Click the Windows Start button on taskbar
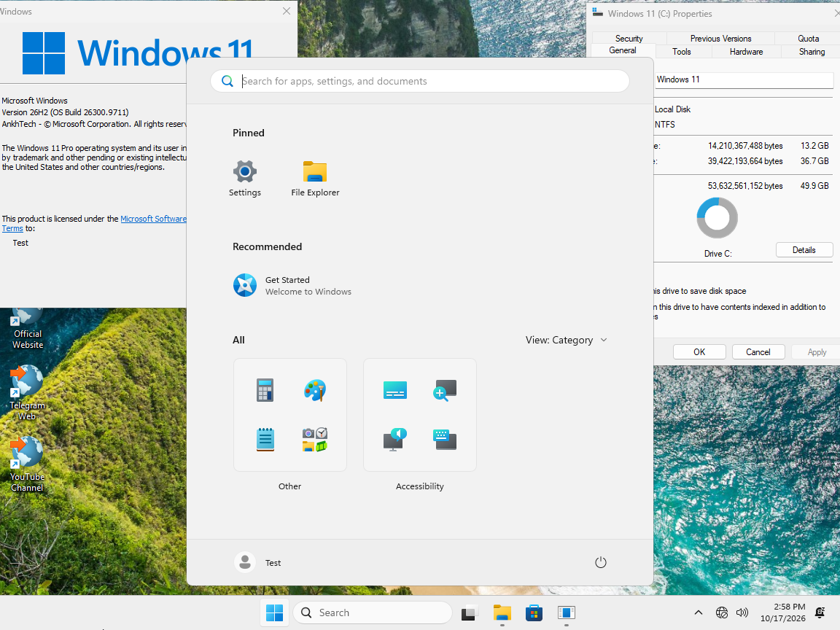The width and height of the screenshot is (840, 630). [274, 612]
